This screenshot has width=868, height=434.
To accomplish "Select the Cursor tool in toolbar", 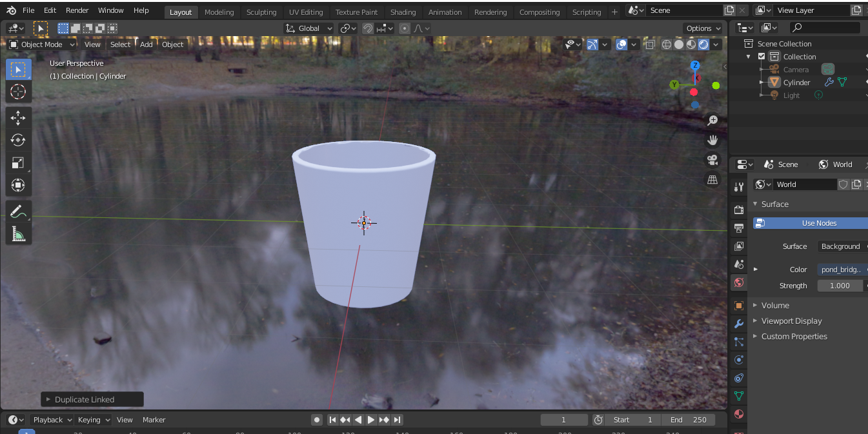I will [x=18, y=92].
